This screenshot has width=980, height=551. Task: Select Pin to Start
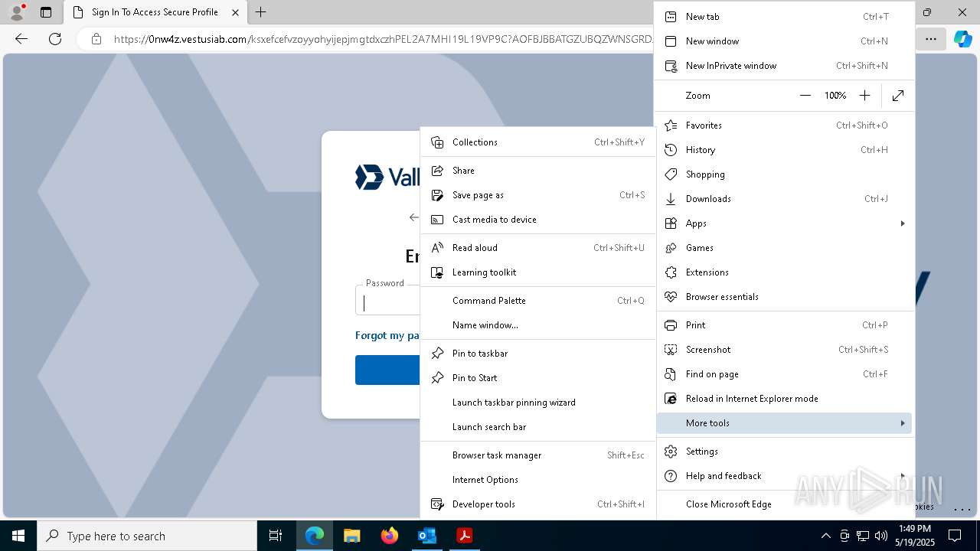(x=538, y=378)
